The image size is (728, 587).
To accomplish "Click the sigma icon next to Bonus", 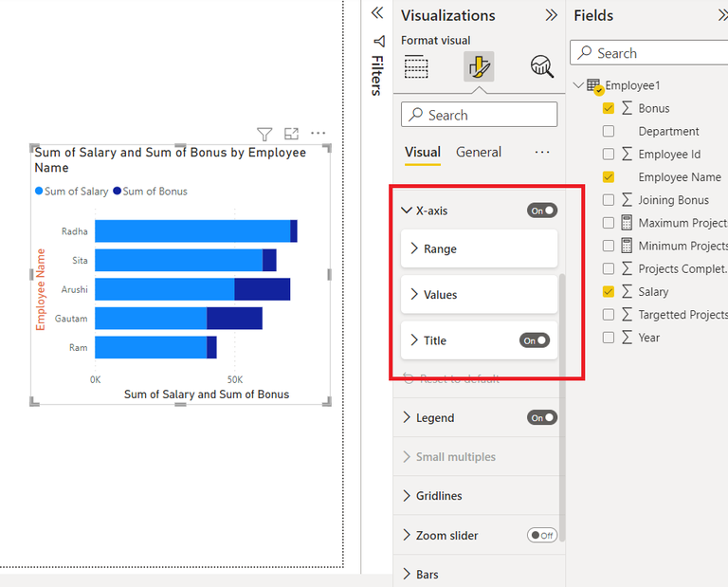I will point(627,108).
